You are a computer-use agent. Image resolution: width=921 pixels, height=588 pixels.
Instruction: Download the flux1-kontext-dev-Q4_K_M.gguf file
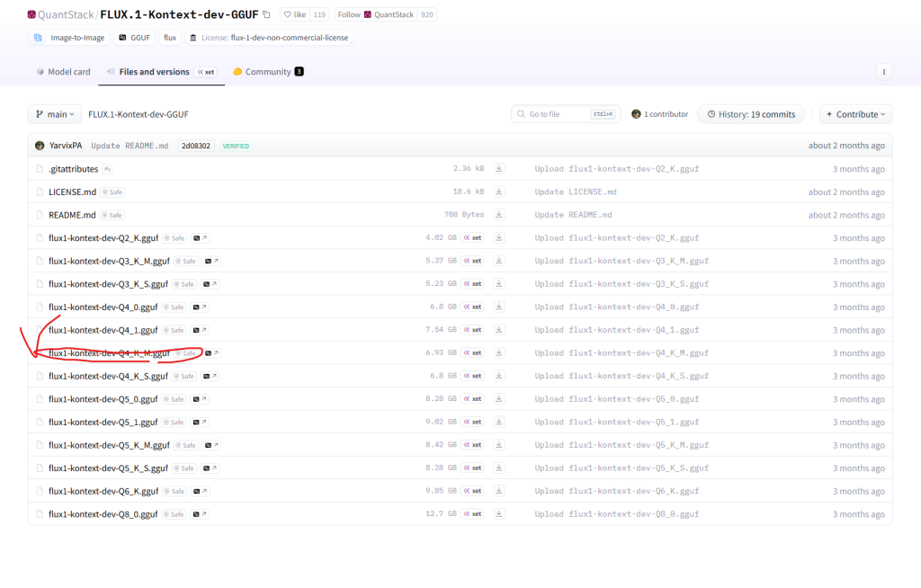(x=499, y=352)
